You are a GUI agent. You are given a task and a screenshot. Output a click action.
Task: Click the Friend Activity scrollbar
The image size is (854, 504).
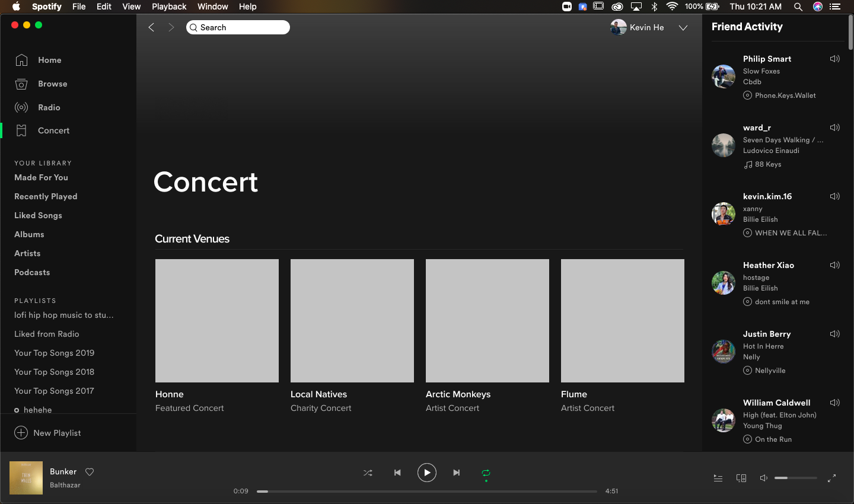851,33
